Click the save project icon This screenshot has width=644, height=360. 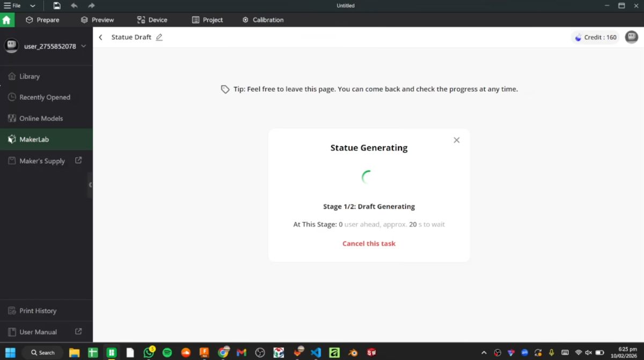point(57,5)
